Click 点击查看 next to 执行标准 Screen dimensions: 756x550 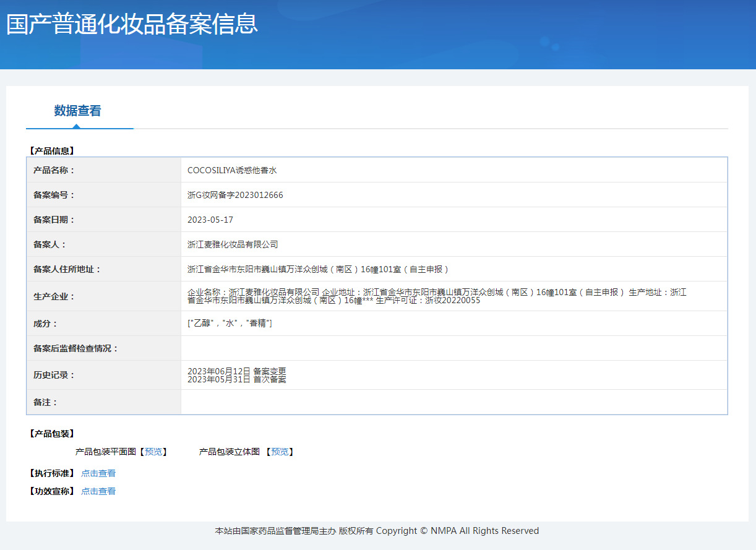(98, 474)
